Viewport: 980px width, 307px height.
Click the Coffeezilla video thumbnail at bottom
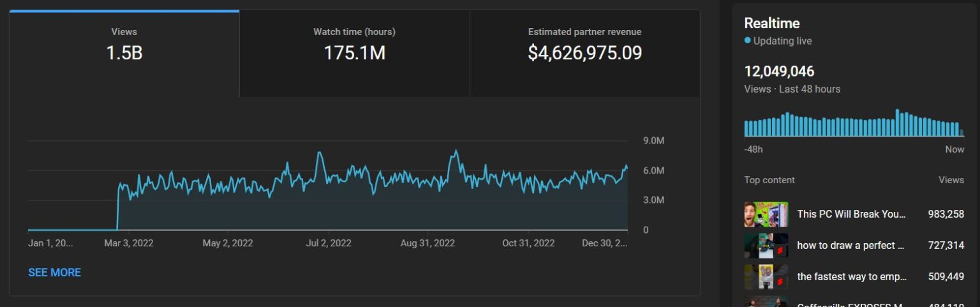(766, 302)
